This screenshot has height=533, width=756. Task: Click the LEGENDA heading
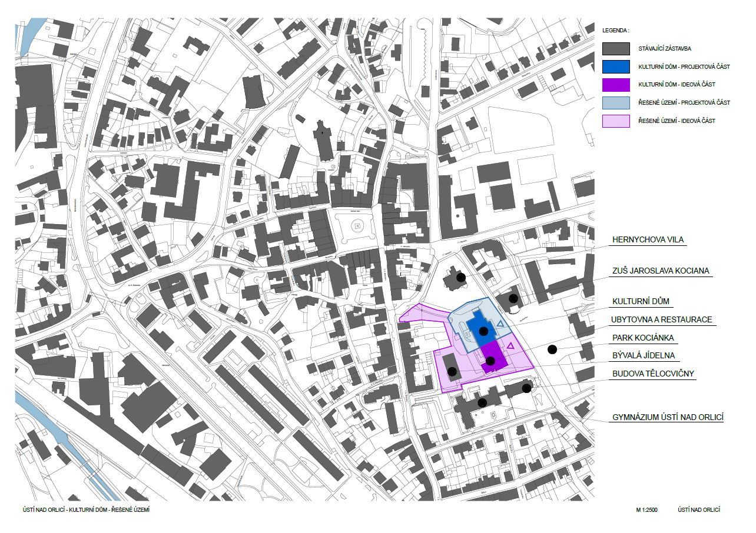point(616,29)
